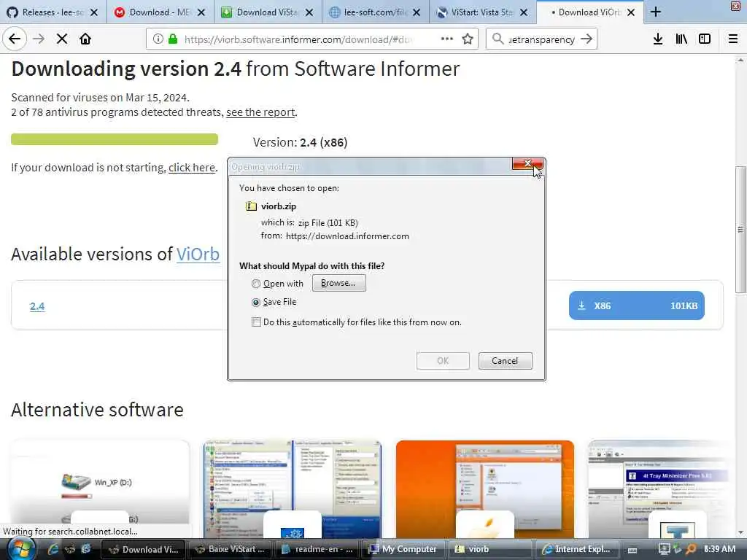This screenshot has width=747, height=560.
Task: Close the Download ViStart tab
Action: [x=309, y=12]
